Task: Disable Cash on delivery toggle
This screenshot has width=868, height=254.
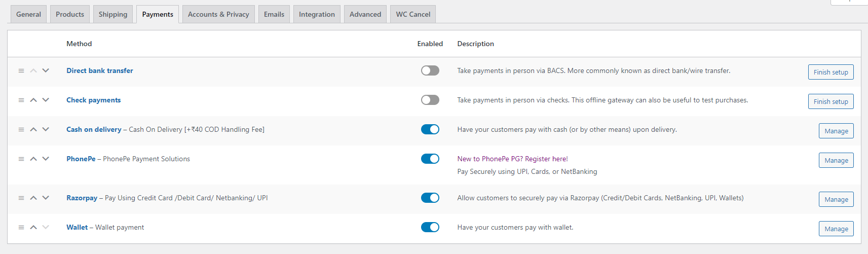Action: (x=430, y=129)
